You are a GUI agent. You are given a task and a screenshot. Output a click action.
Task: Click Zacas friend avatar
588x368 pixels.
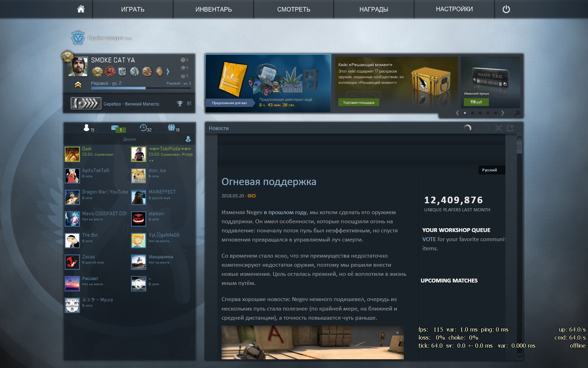72,262
